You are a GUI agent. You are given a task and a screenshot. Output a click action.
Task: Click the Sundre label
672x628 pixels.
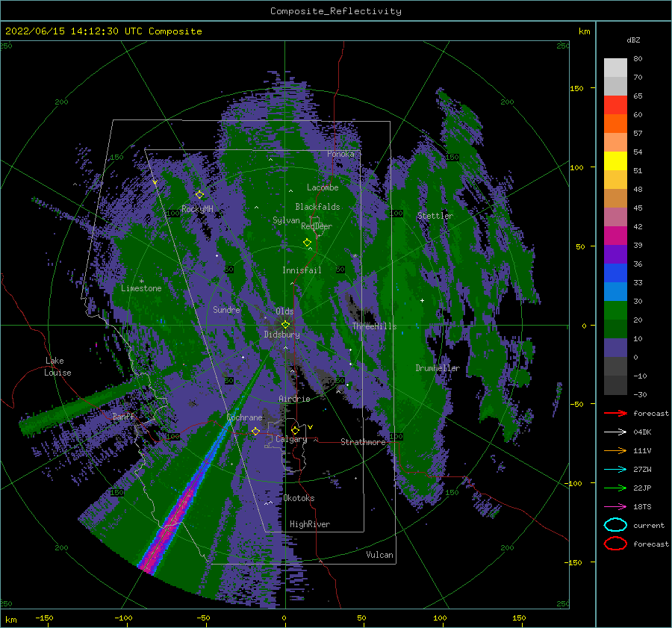tap(226, 310)
